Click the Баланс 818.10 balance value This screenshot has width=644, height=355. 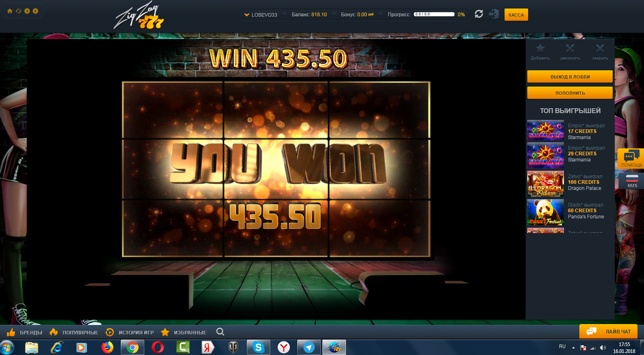point(319,15)
